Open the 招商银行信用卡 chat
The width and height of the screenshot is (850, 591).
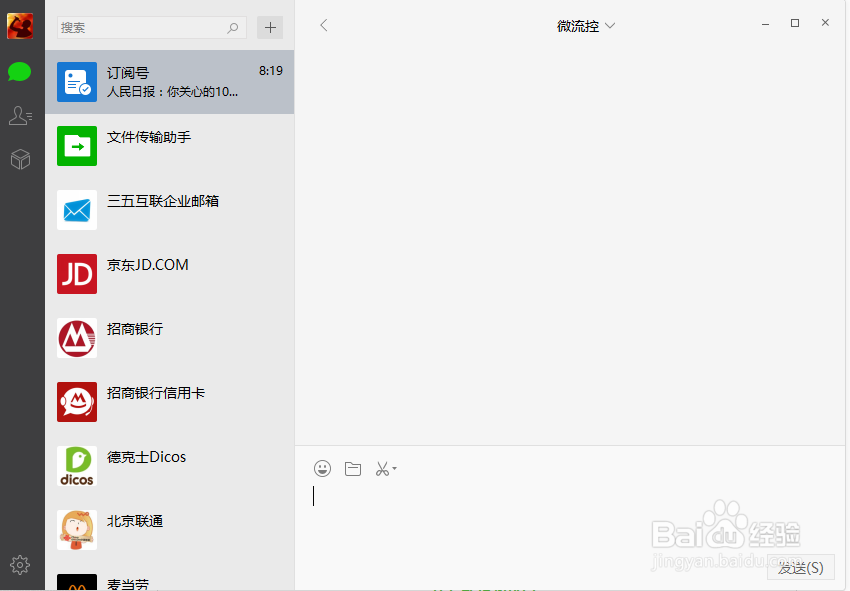[x=170, y=402]
